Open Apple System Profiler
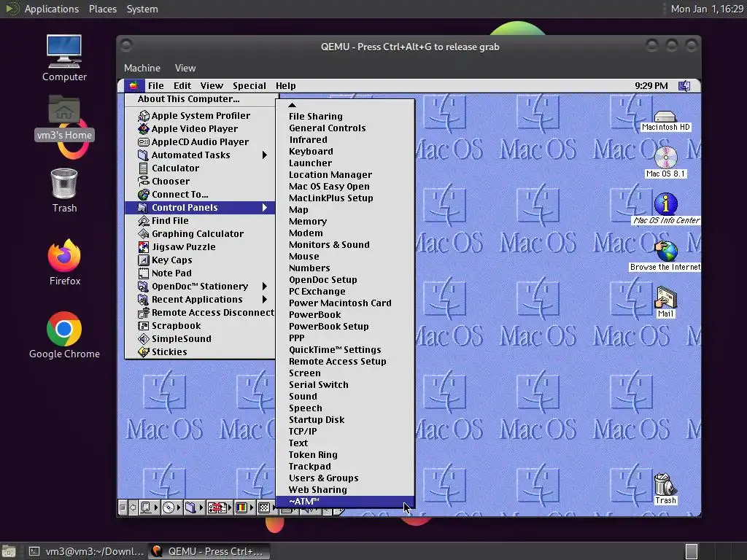Viewport: 747px width, 560px height. [x=200, y=116]
